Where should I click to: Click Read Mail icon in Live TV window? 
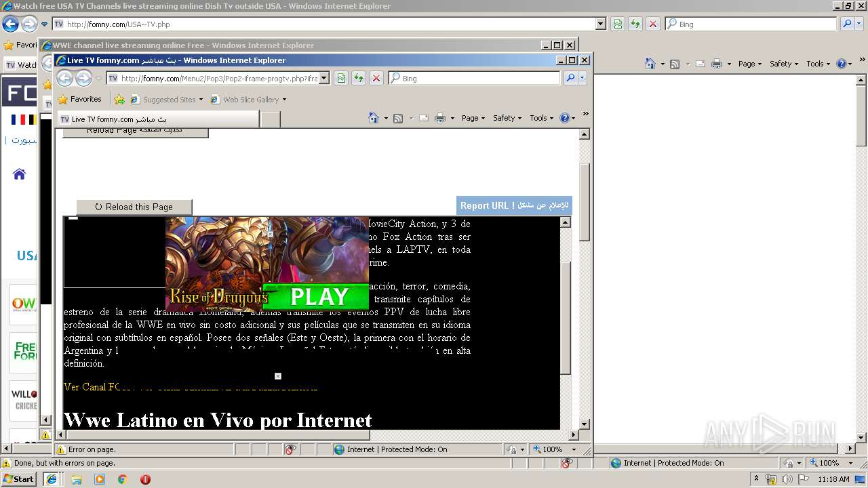pyautogui.click(x=424, y=118)
